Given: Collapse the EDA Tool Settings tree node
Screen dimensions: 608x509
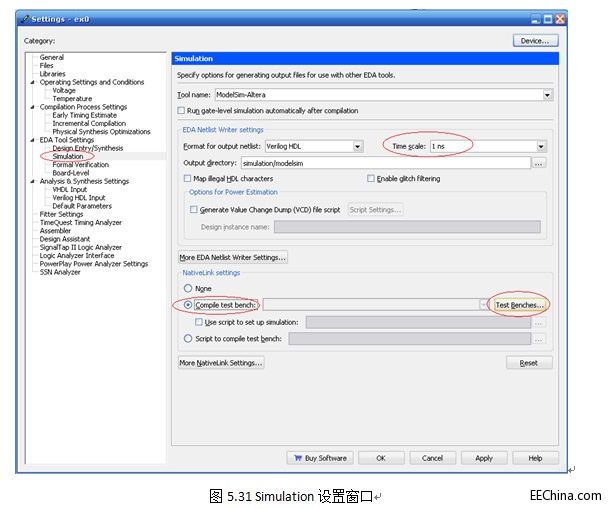Looking at the screenshot, I should pos(32,139).
